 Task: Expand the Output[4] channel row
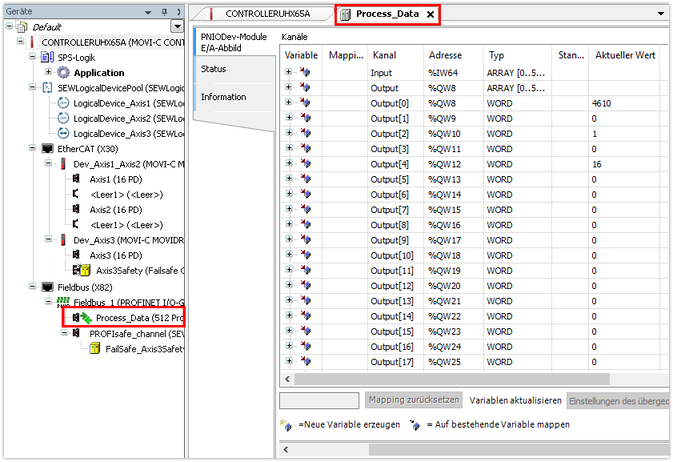[289, 164]
